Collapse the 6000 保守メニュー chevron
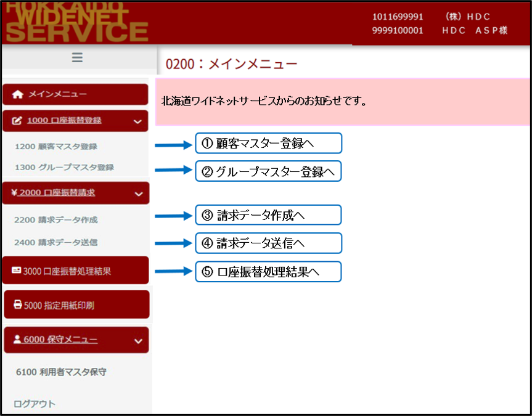 tap(137, 340)
